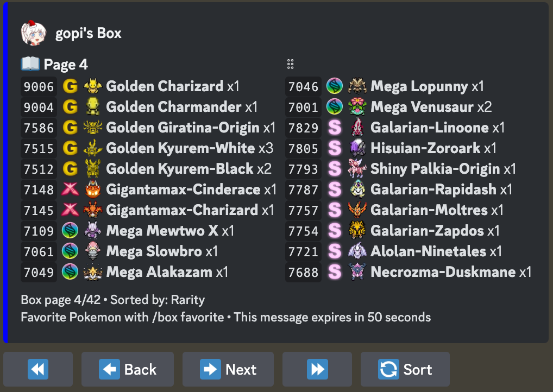The width and height of the screenshot is (553, 392).
Task: Click the Golden Charizard sprite icon
Action: pos(93,86)
